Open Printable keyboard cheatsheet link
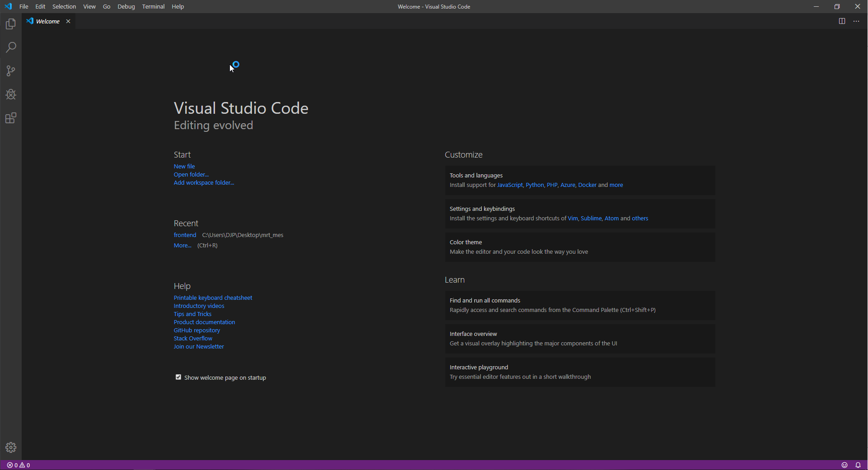 [213, 298]
